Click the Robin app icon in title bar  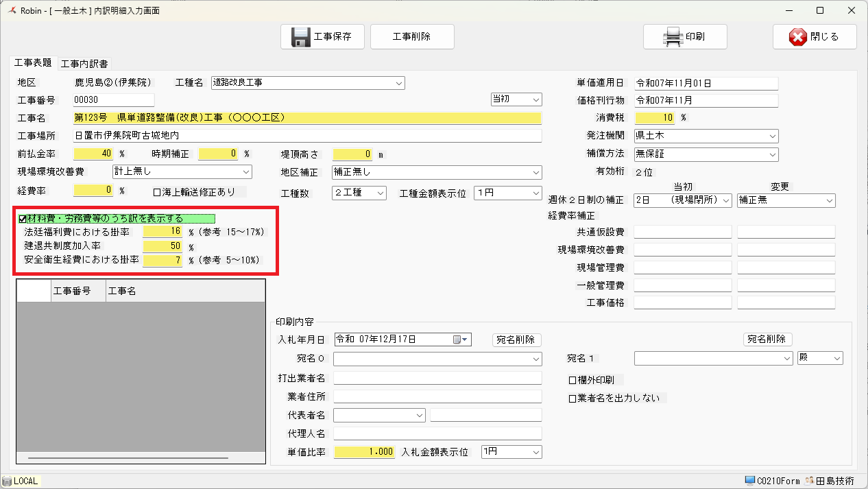pos(10,11)
